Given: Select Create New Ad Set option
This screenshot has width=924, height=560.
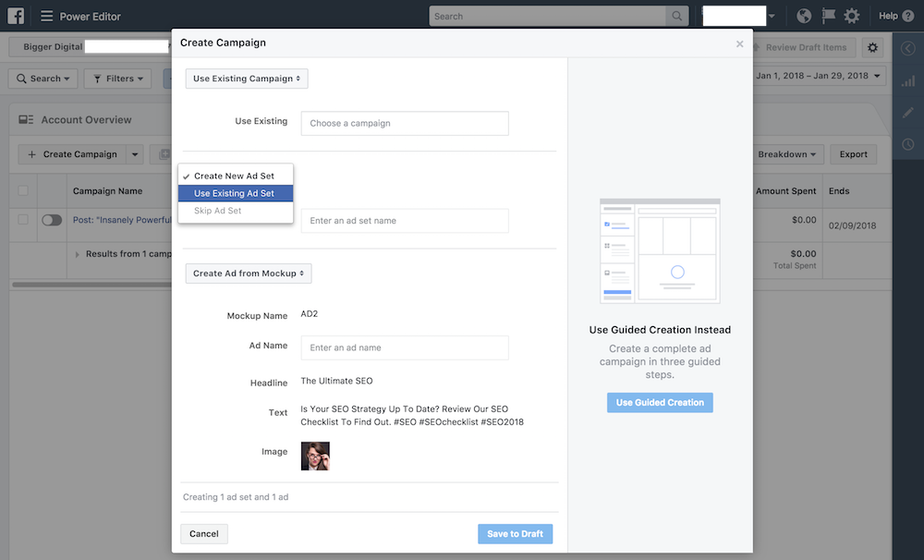Looking at the screenshot, I should coord(235,176).
